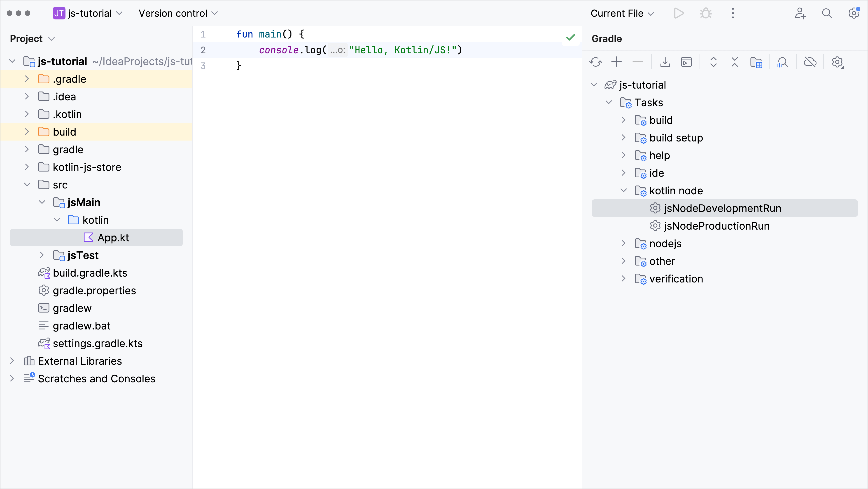
Task: Run the current file with the play button
Action: click(679, 13)
